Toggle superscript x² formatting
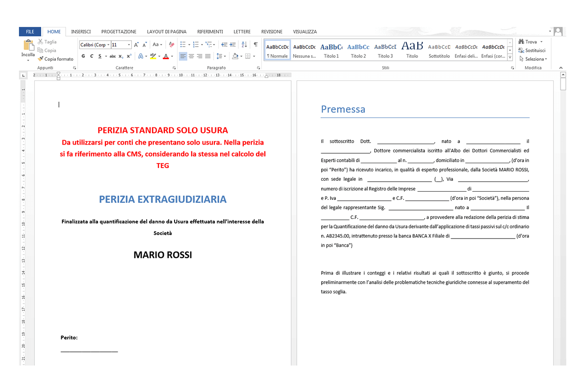This screenshot has width=585, height=392. pyautogui.click(x=129, y=56)
